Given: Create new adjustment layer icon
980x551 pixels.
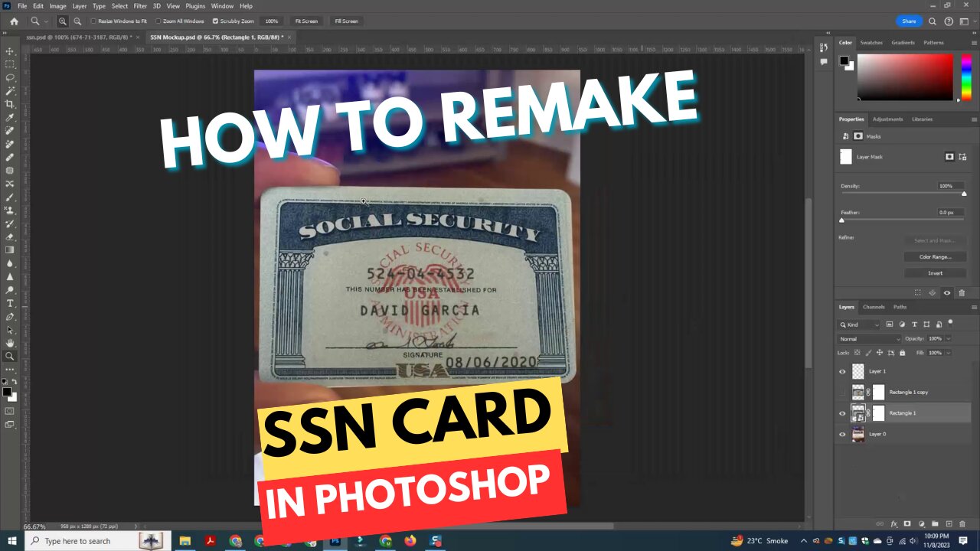Looking at the screenshot, I should [921, 524].
